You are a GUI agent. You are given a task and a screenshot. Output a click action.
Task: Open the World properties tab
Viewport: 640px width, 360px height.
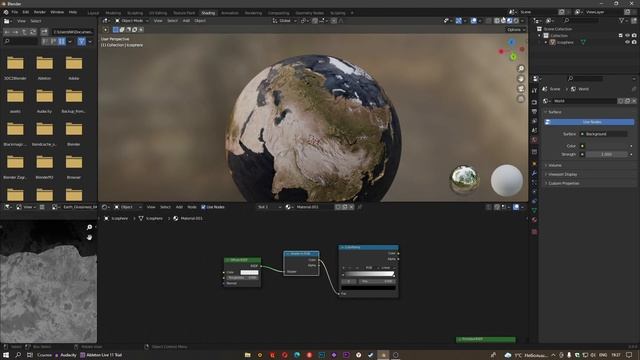(x=534, y=140)
